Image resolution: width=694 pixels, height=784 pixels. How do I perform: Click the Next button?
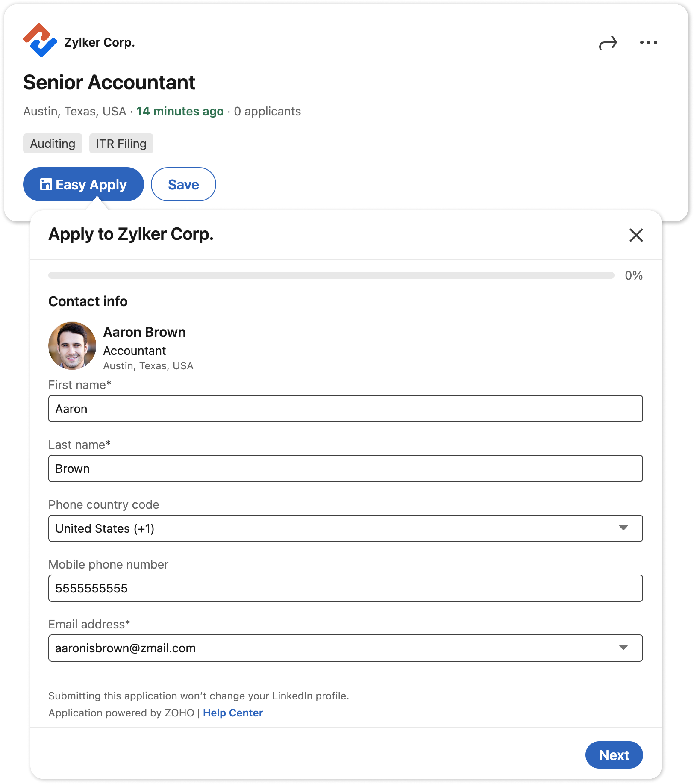pos(614,755)
